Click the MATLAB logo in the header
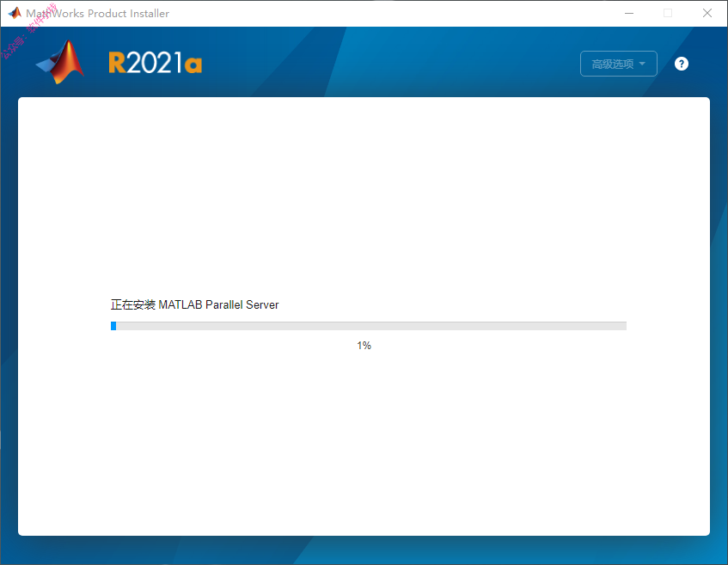 pyautogui.click(x=60, y=62)
